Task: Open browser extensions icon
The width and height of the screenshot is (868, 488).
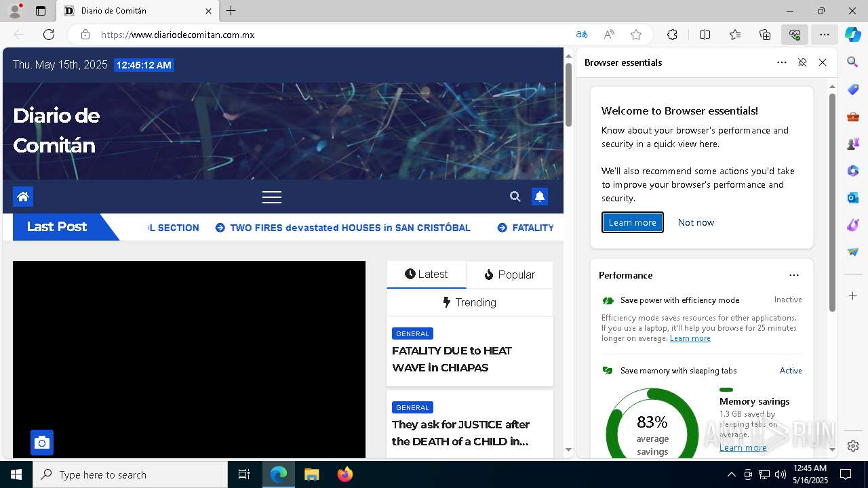Action: 672,35
